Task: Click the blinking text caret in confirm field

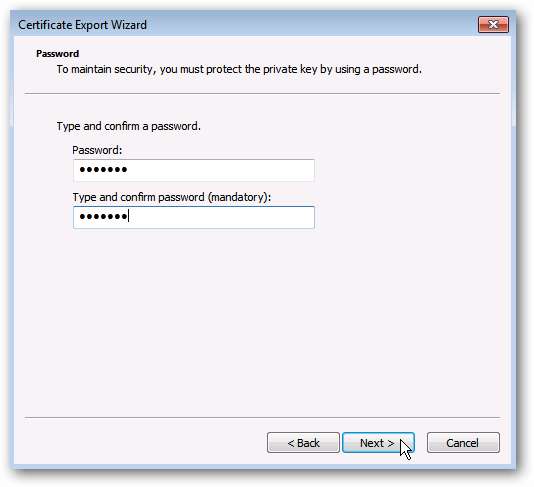Action: [128, 216]
